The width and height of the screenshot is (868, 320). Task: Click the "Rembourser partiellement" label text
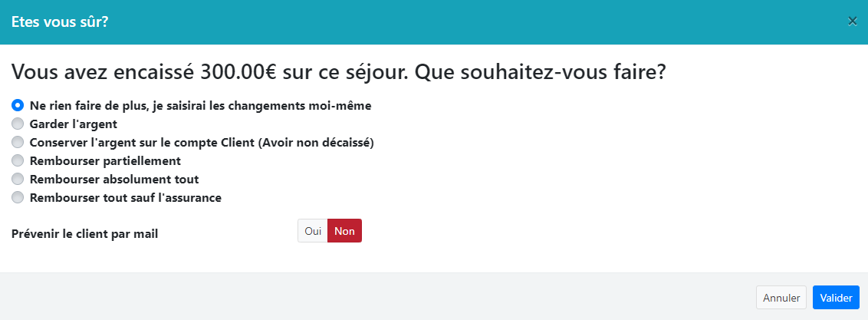(x=105, y=160)
